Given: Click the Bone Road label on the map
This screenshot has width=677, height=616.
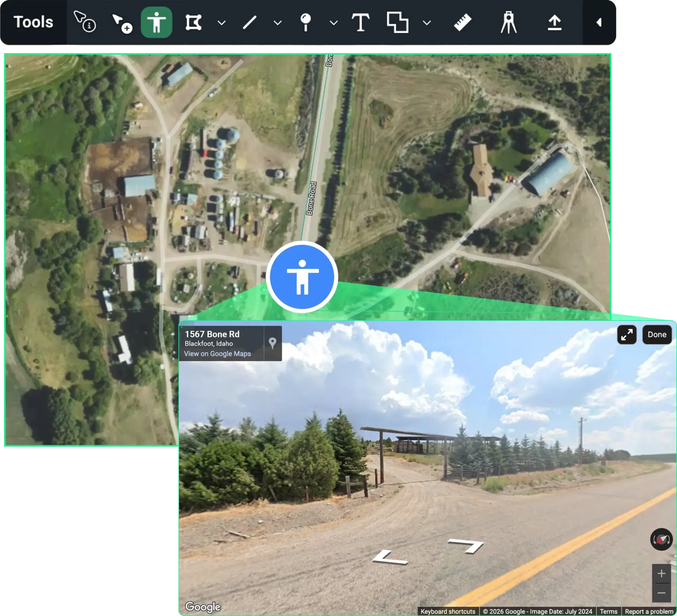Looking at the screenshot, I should pos(311,199).
